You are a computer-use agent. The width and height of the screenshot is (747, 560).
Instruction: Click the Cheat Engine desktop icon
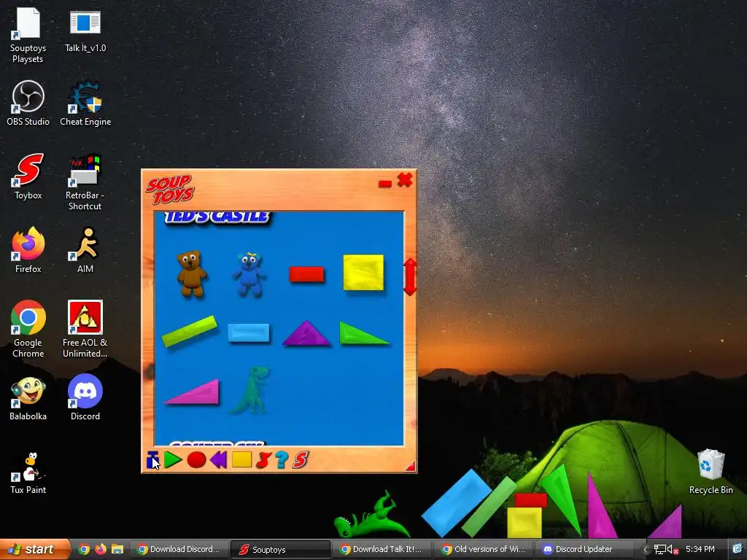[x=85, y=104]
